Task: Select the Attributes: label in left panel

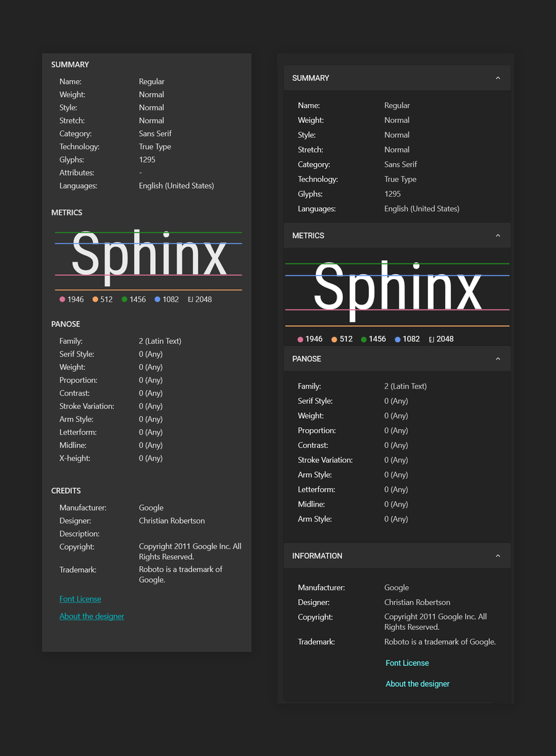Action: coord(77,173)
